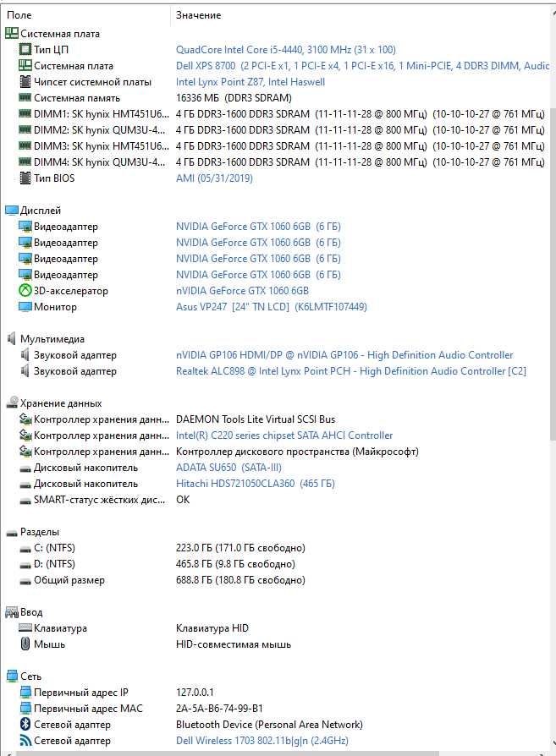Select the DAEMON Tools Lite Virtual SCSI Bus value
This screenshot has height=756, width=556.
pyautogui.click(x=256, y=419)
